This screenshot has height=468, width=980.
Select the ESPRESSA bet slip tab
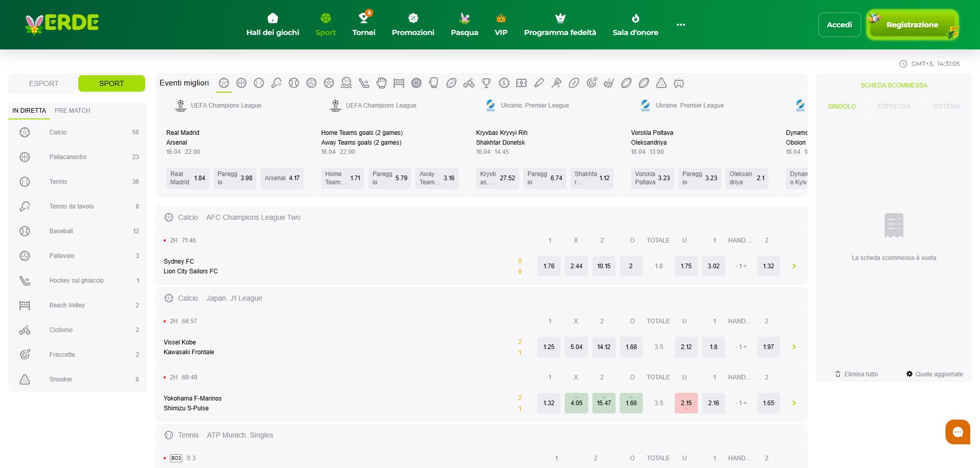tap(894, 107)
